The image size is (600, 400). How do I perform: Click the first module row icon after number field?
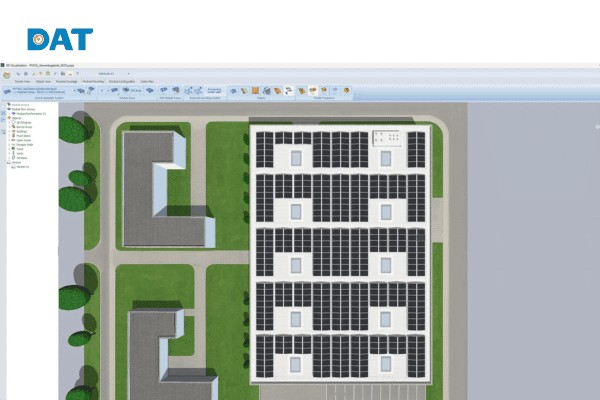coord(114,90)
